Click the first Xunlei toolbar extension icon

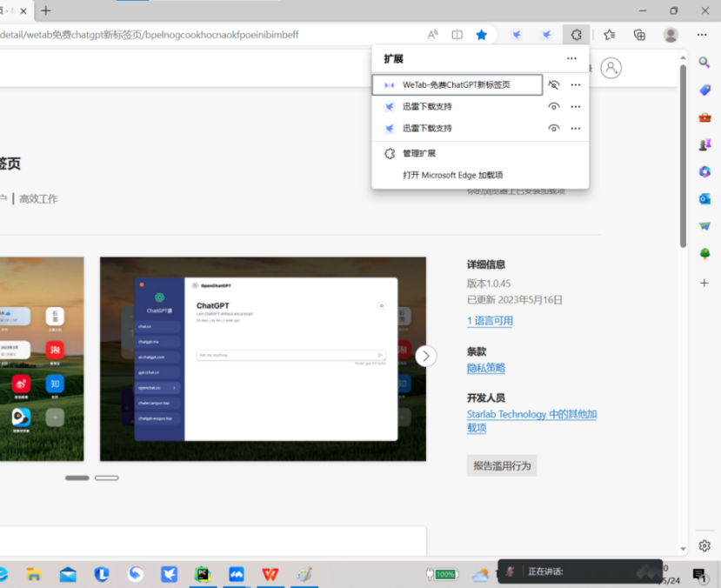pos(517,35)
